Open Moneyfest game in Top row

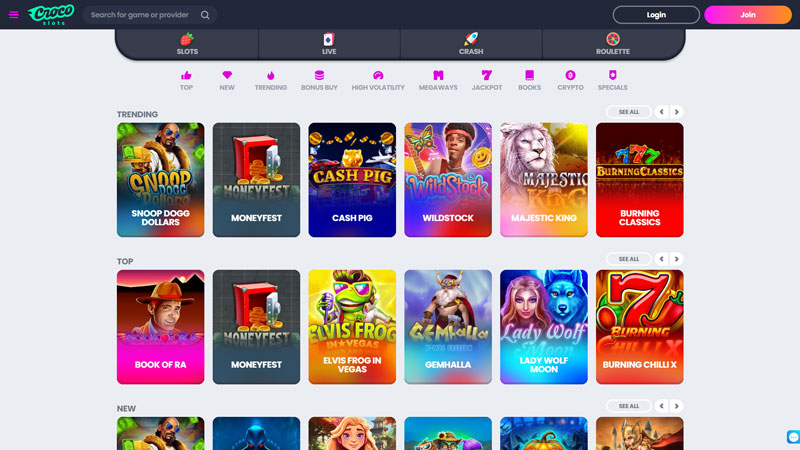pos(256,327)
